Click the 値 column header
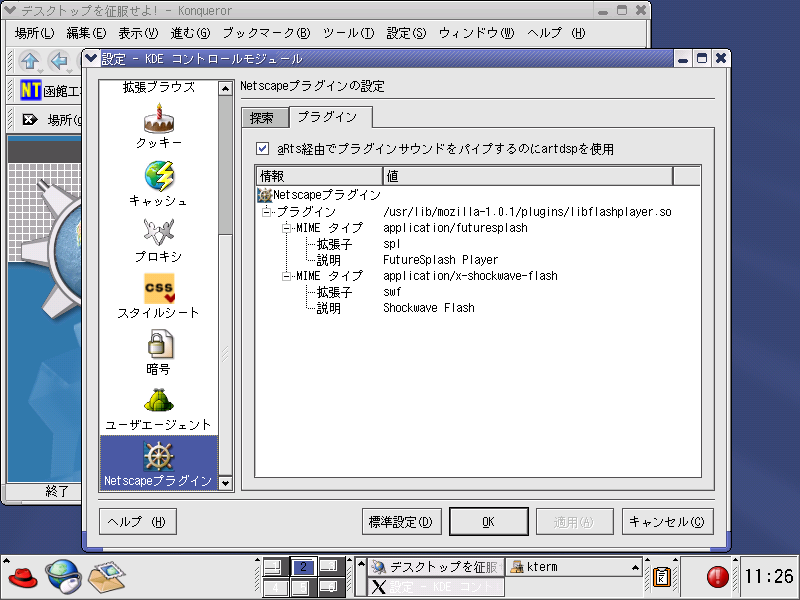Image resolution: width=800 pixels, height=600 pixels. click(528, 176)
